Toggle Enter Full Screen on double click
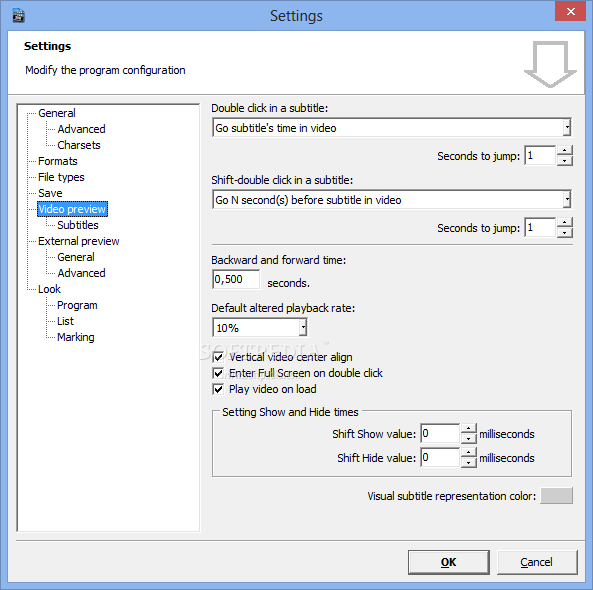593x590 pixels. 218,373
